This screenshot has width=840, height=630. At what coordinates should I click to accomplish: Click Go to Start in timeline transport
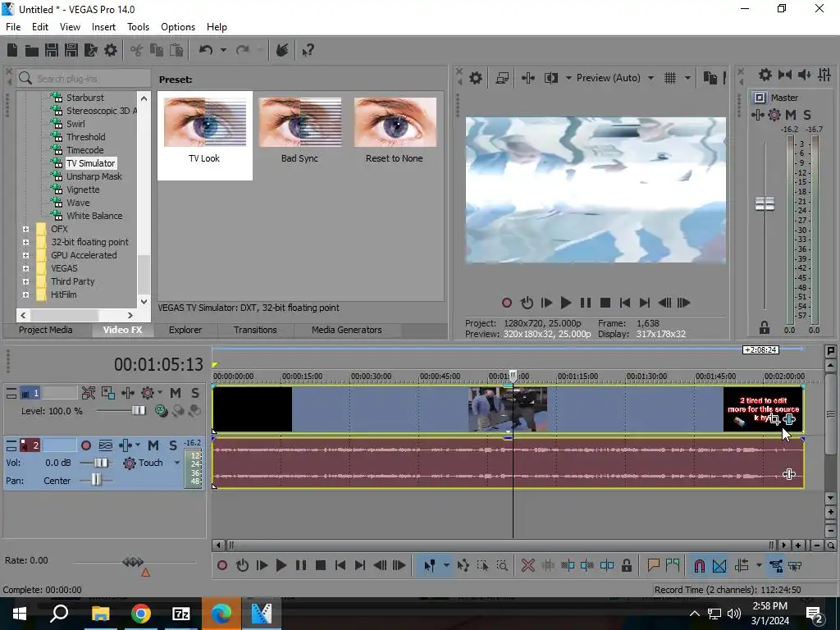tap(340, 565)
